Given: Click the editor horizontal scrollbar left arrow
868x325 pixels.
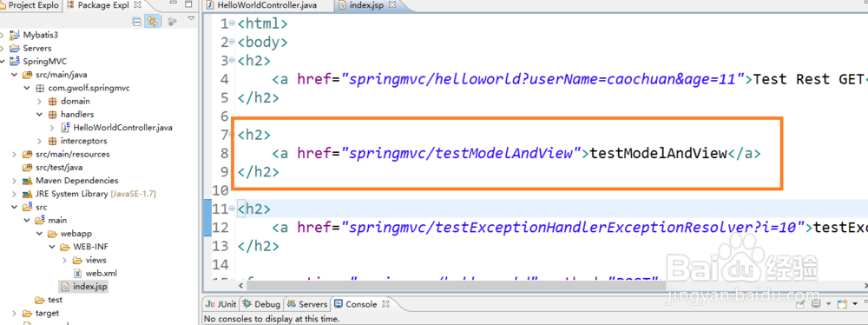Looking at the screenshot, I should (x=241, y=286).
